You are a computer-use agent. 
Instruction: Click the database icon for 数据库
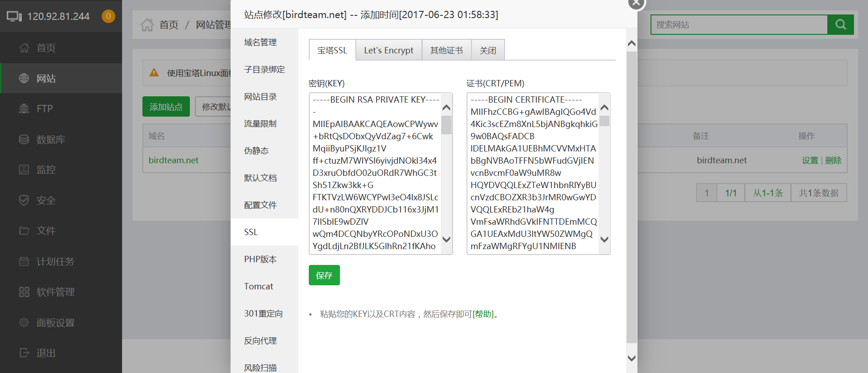(x=24, y=139)
